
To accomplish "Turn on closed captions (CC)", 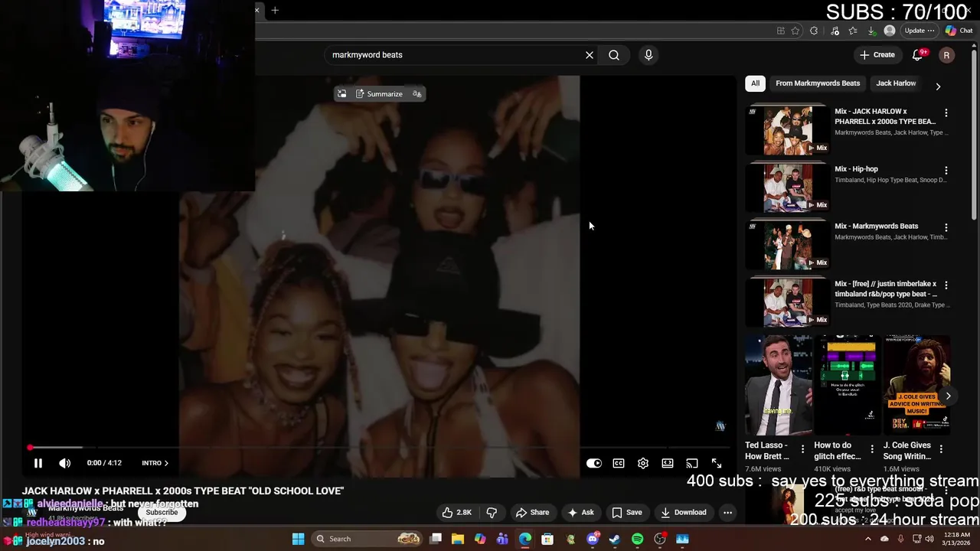I will (619, 463).
